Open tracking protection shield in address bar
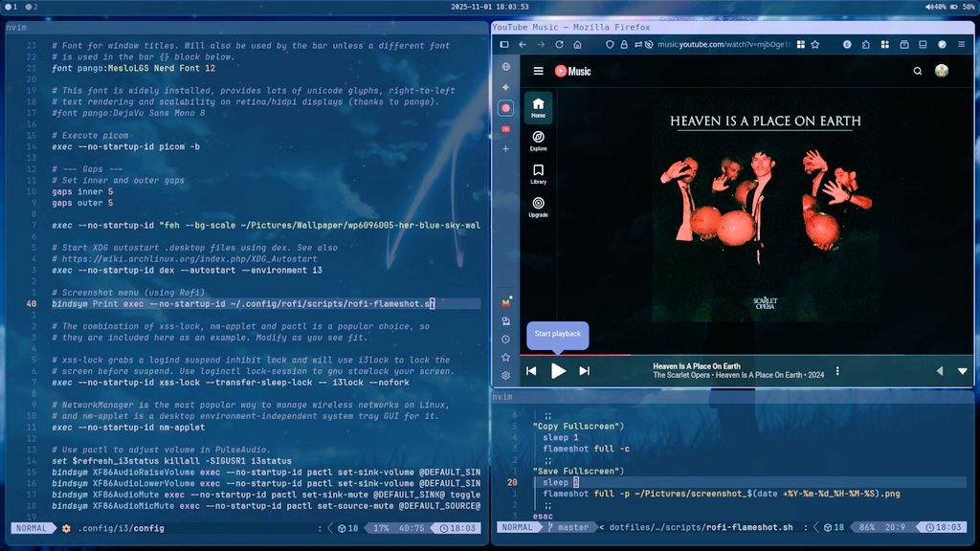 (x=610, y=44)
